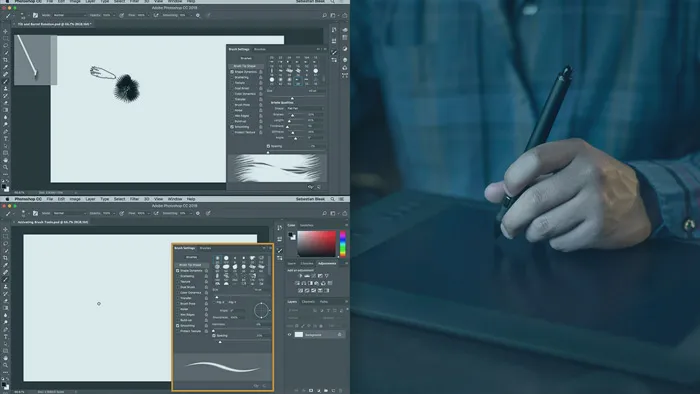Switch to the Paths tab

coord(324,302)
